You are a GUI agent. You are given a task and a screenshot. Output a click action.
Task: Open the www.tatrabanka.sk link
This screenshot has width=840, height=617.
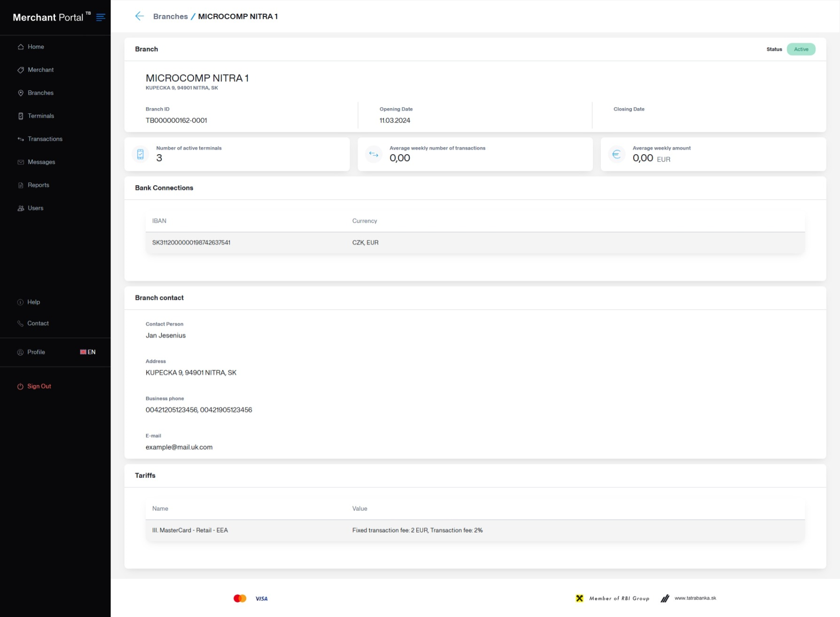click(695, 598)
